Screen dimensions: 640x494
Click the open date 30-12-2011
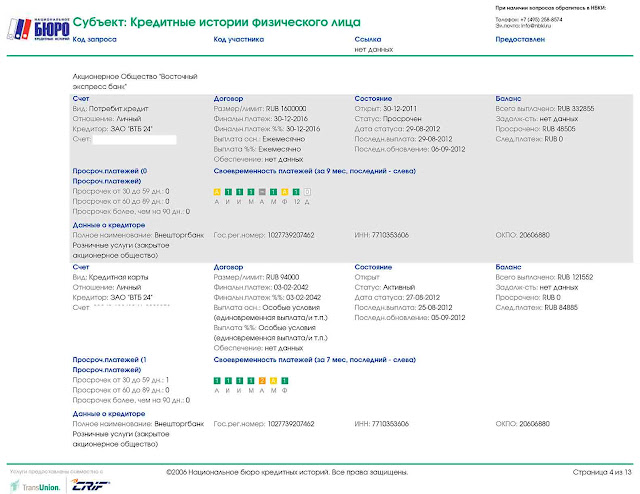coord(400,109)
